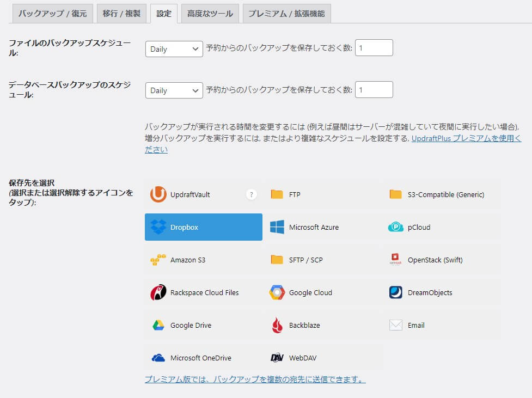This screenshot has height=398, width=532.
Task: Select the Google Cloud storage icon
Action: click(x=277, y=293)
